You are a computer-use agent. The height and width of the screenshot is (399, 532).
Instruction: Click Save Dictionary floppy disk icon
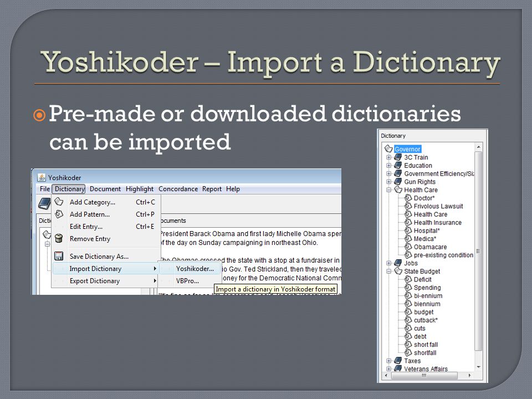(x=59, y=256)
